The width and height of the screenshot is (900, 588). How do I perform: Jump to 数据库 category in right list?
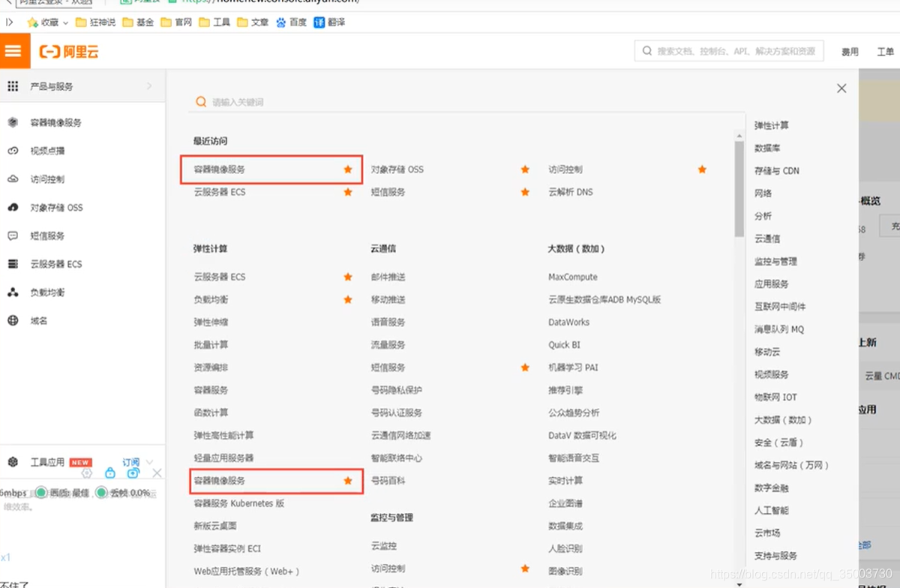tap(767, 148)
